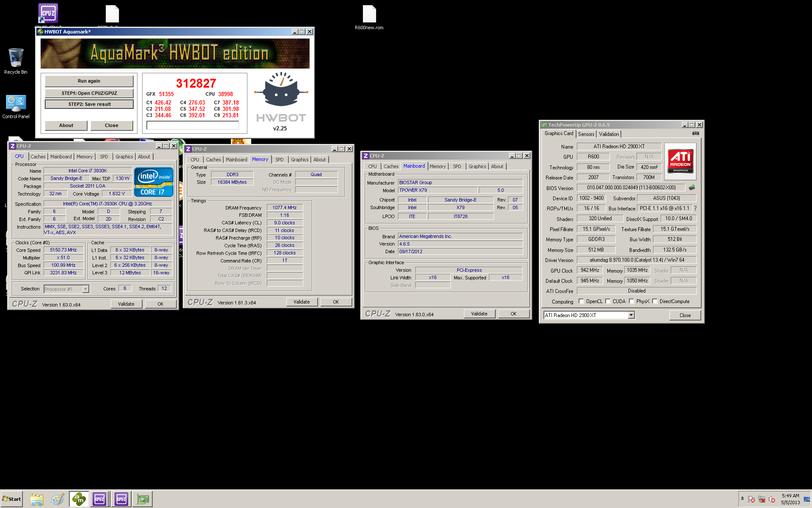Switch to Sensors tab in GPU-Z
This screenshot has width=812, height=508.
tap(586, 134)
